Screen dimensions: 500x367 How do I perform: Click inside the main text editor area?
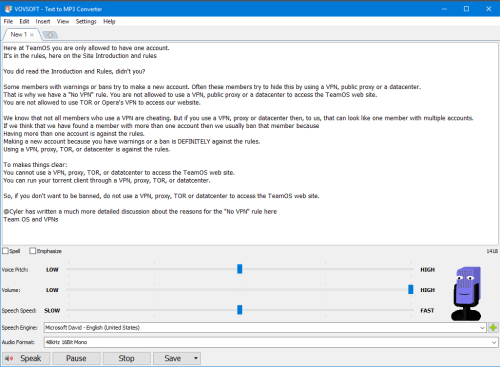click(x=250, y=144)
